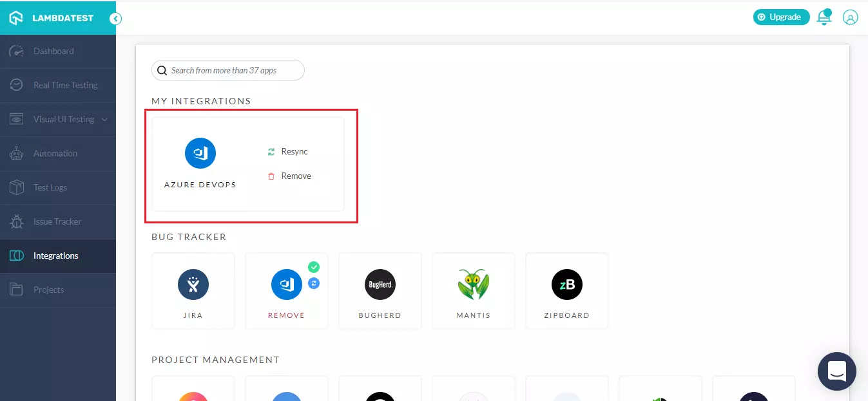
Task: Open Projects from the sidebar menu
Action: (48, 290)
